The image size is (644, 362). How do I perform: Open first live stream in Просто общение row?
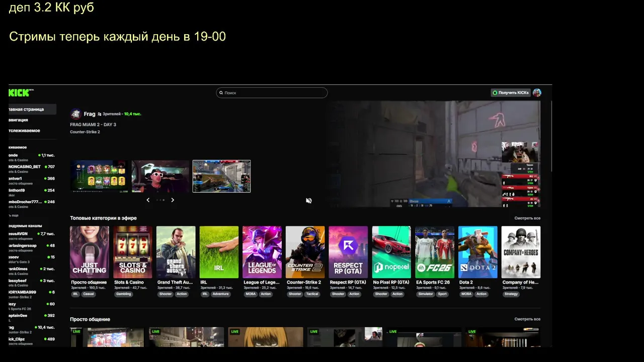(107, 337)
